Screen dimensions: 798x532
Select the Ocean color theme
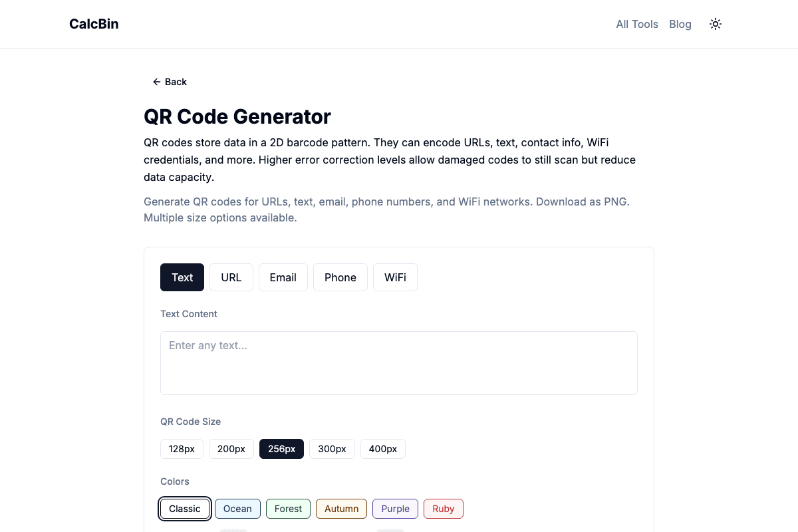point(237,509)
